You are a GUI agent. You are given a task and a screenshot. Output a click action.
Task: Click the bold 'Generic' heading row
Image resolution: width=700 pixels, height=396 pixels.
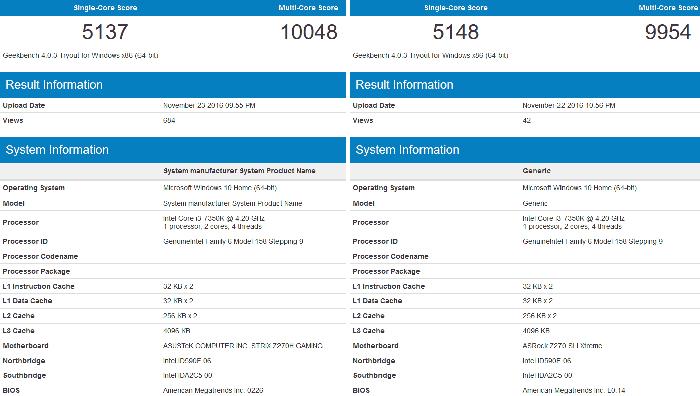(525, 171)
